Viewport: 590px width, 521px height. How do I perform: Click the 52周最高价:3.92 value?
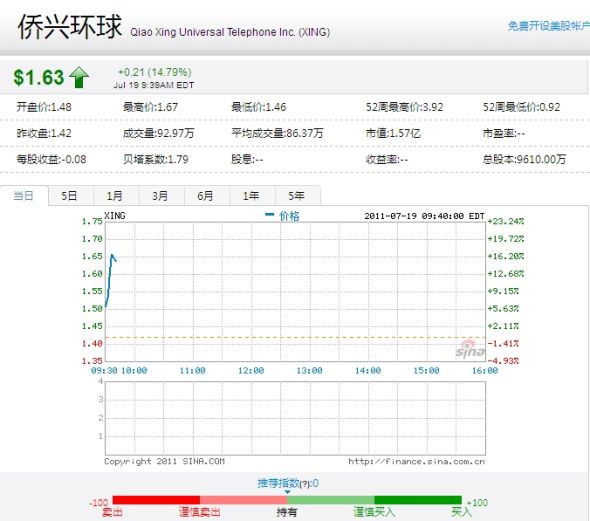pyautogui.click(x=404, y=107)
